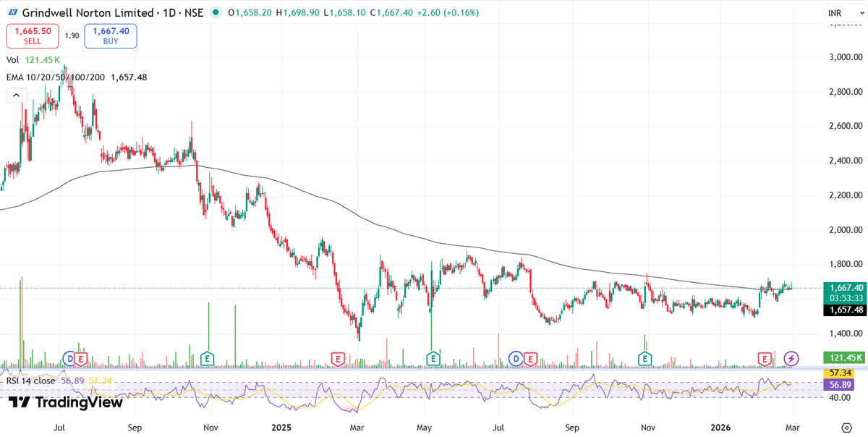The height and width of the screenshot is (437, 868).
Task: Open the green November 2025 earnings marker
Action: tap(644, 358)
